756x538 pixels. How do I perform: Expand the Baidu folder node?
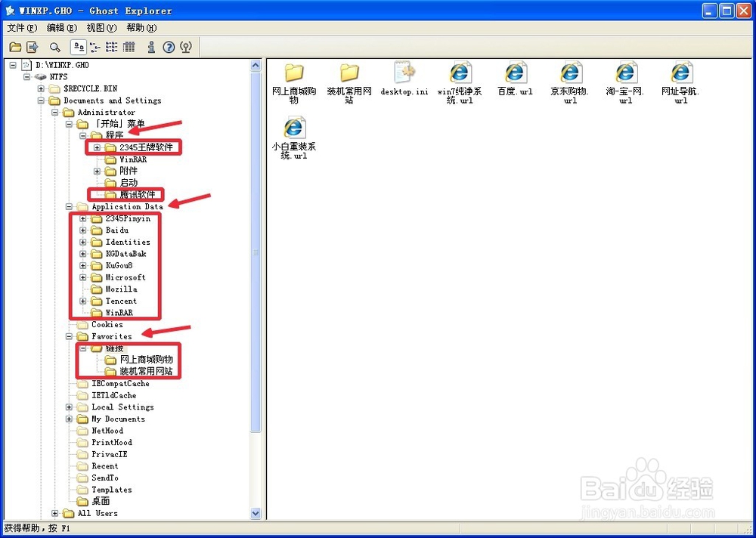[x=83, y=230]
